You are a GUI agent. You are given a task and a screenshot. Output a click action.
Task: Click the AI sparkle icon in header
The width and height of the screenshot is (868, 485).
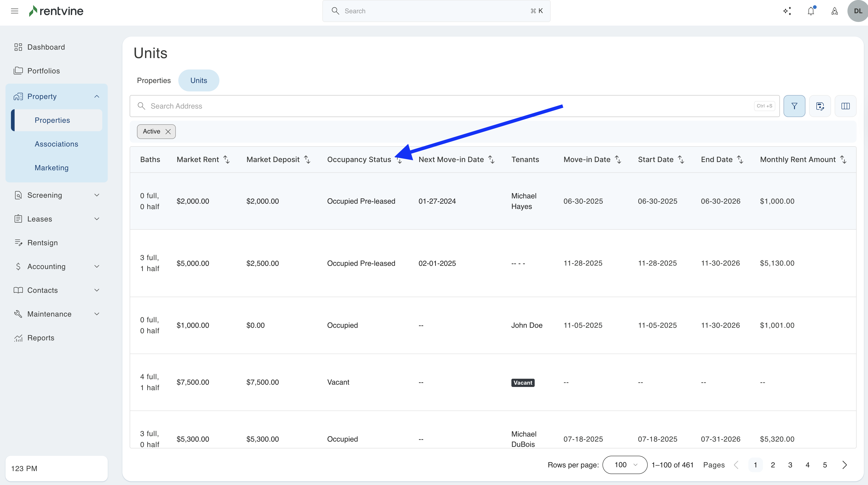tap(787, 11)
